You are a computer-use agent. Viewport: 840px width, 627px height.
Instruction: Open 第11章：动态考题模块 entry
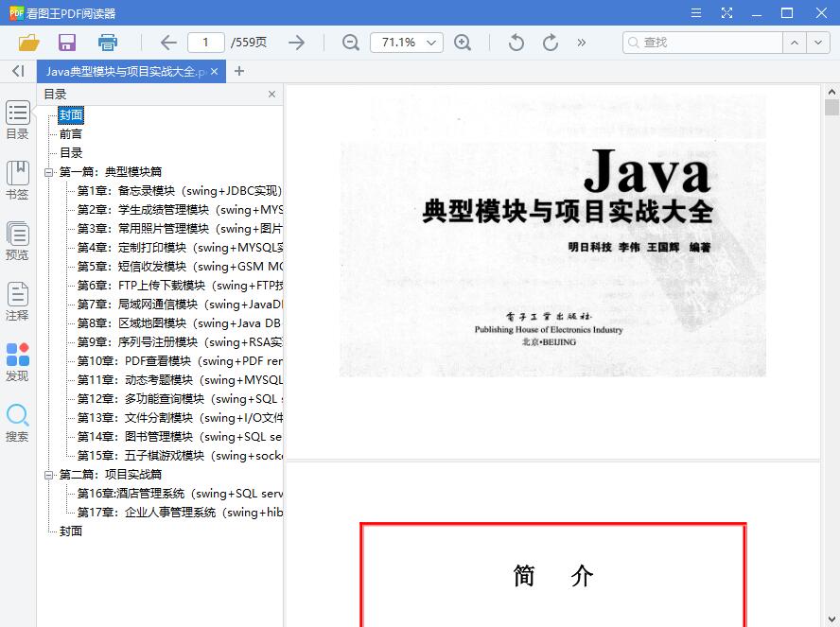[x=180, y=380]
